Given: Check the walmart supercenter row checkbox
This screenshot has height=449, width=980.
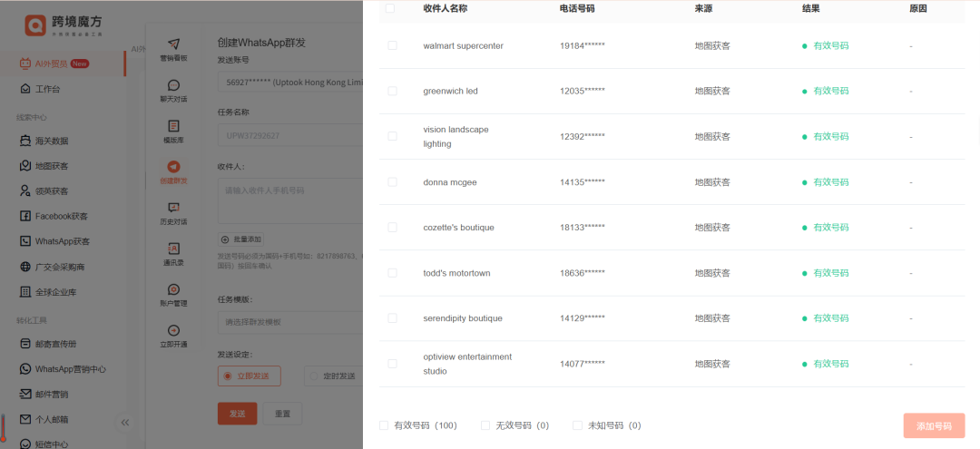Looking at the screenshot, I should click(x=393, y=45).
